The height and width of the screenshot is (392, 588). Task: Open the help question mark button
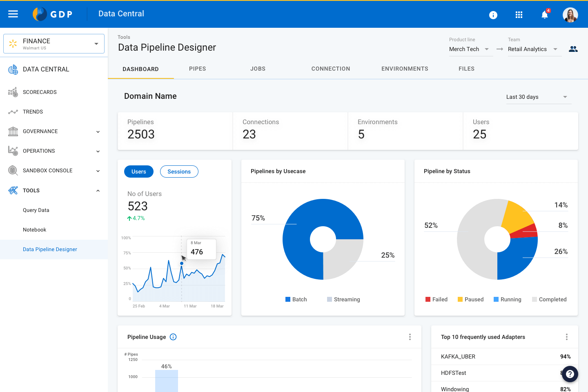pos(570,374)
